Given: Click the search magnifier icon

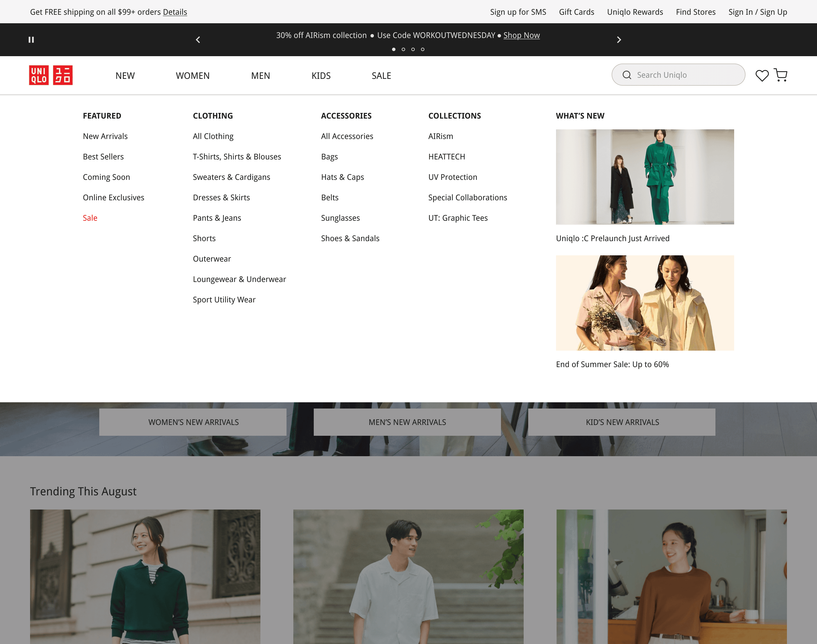Looking at the screenshot, I should tap(627, 75).
